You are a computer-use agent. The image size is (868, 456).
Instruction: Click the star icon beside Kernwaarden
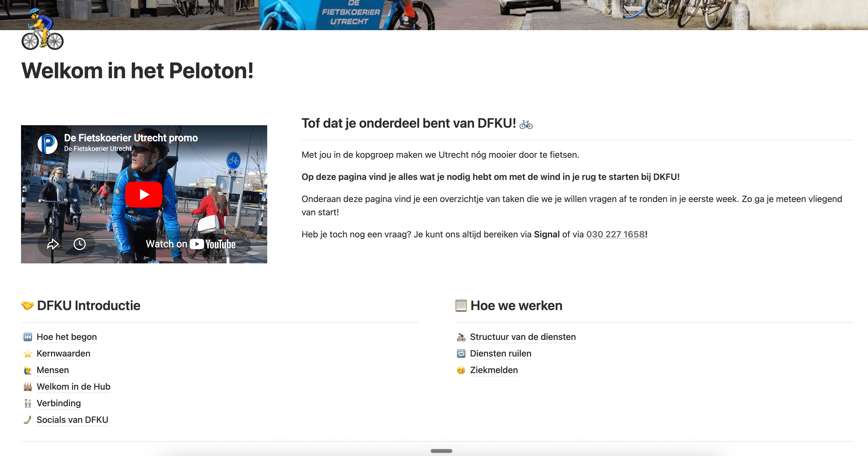tap(28, 354)
